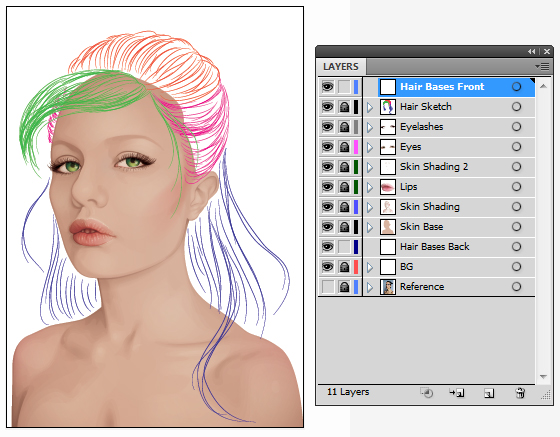Screen dimensions: 560x437
Task: Select the Skin Shading layer
Action: (449, 207)
